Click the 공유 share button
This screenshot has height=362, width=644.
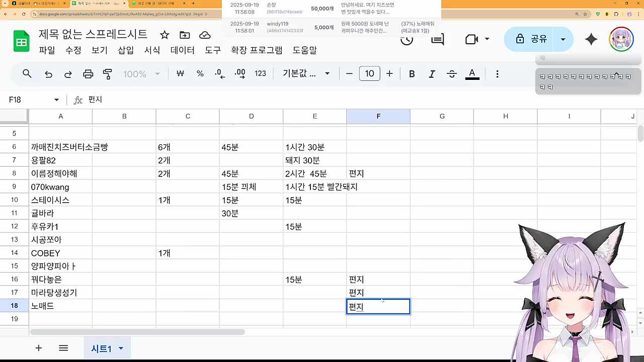(531, 39)
